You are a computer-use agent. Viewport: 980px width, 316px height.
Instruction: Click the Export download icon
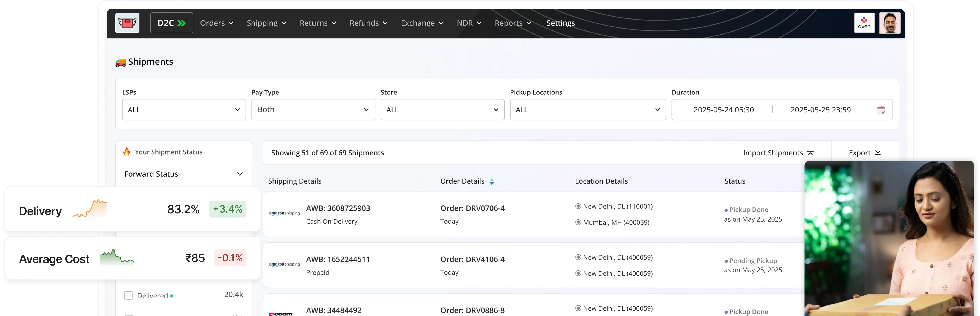[878, 153]
